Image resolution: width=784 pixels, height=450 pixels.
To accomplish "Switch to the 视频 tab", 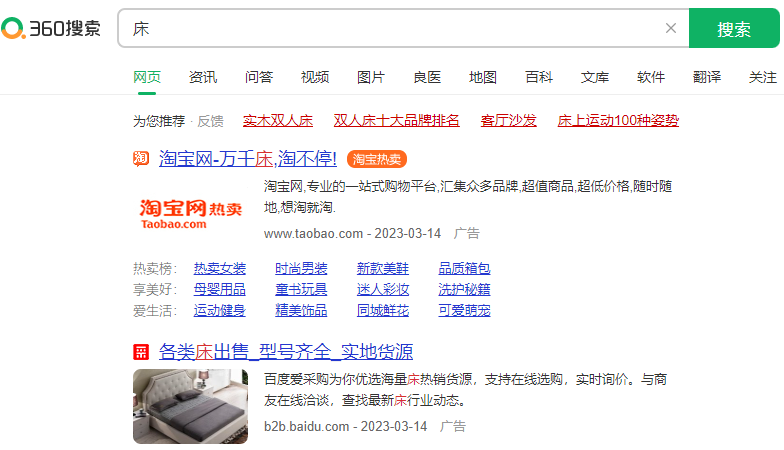I will click(x=315, y=77).
